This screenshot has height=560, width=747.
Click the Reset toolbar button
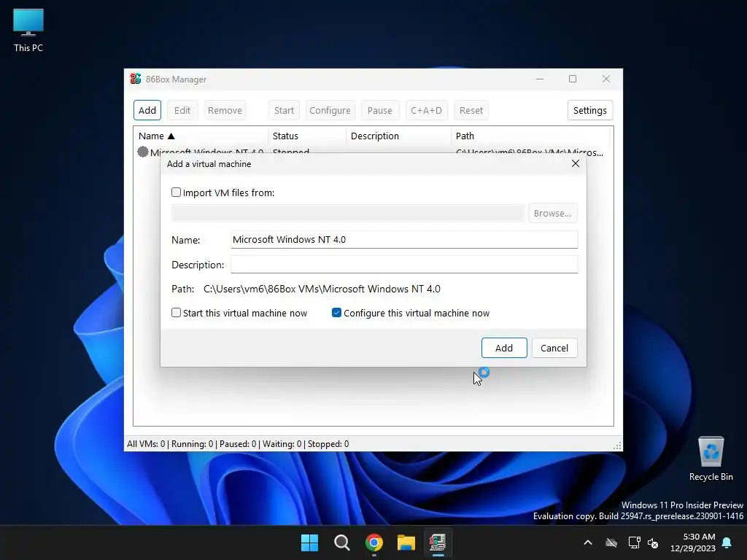click(x=471, y=111)
